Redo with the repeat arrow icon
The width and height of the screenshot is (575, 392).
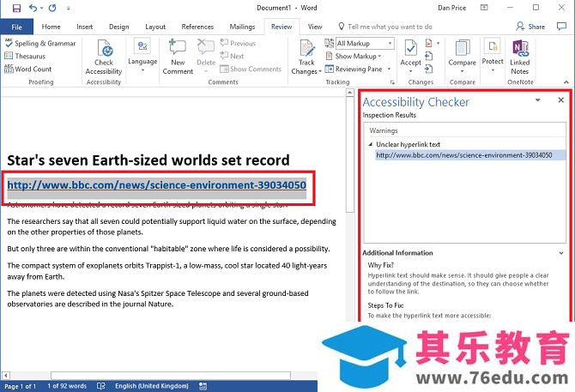52,8
